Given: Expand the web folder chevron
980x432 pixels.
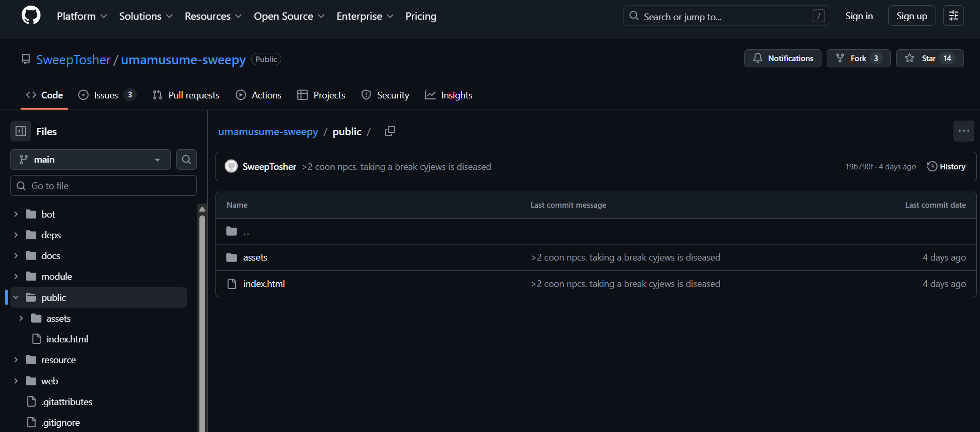Looking at the screenshot, I should coord(16,381).
